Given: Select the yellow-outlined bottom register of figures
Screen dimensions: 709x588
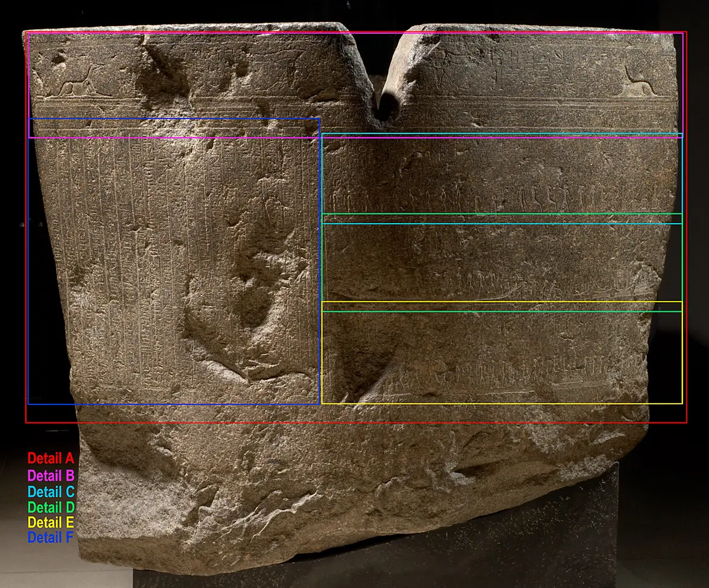Looking at the screenshot, I should coord(502,353).
